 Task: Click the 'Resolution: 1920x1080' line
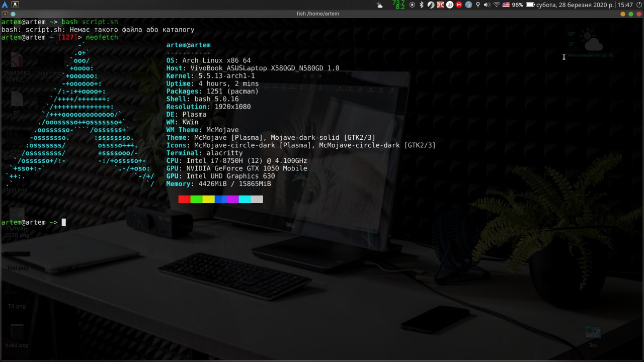(x=208, y=107)
